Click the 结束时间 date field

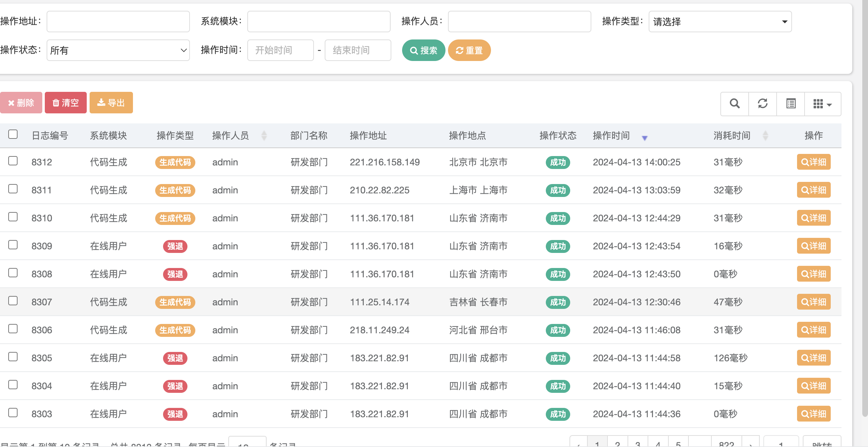click(x=358, y=50)
